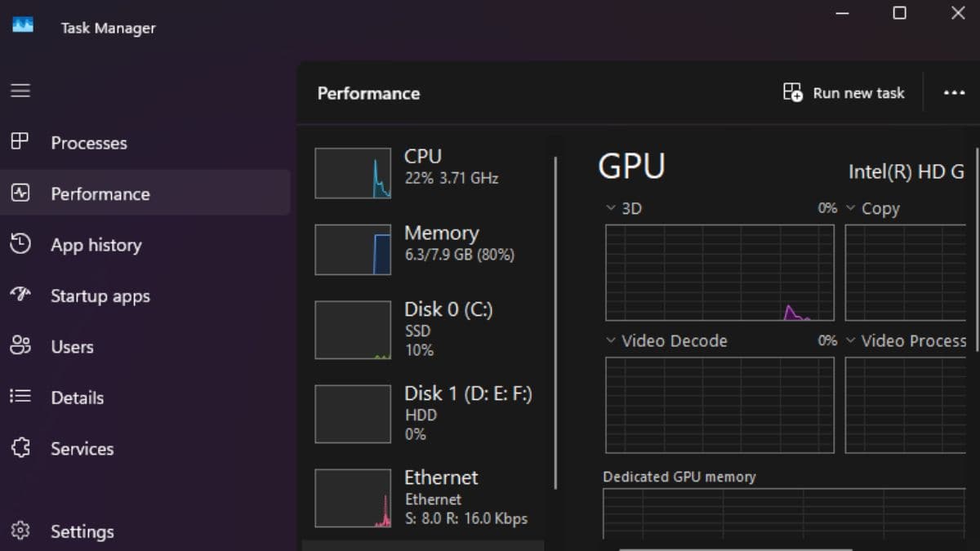Open the more options ellipsis menu

coord(954,92)
